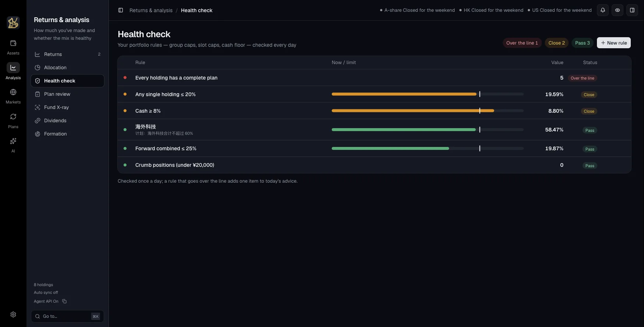
Task: Click the US Closed for the weekend status
Action: [560, 10]
